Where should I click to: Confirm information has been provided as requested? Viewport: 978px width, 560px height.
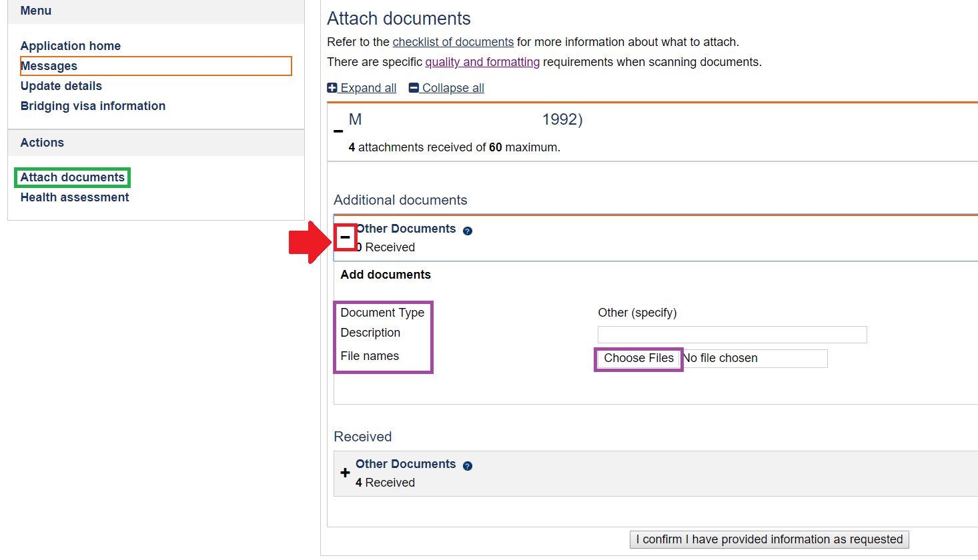coord(769,539)
